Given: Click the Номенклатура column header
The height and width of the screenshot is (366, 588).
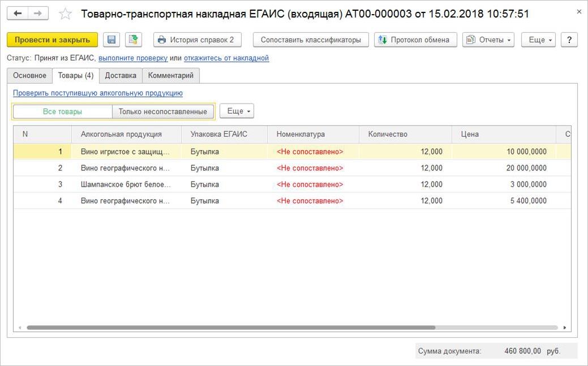Looking at the screenshot, I should point(313,134).
